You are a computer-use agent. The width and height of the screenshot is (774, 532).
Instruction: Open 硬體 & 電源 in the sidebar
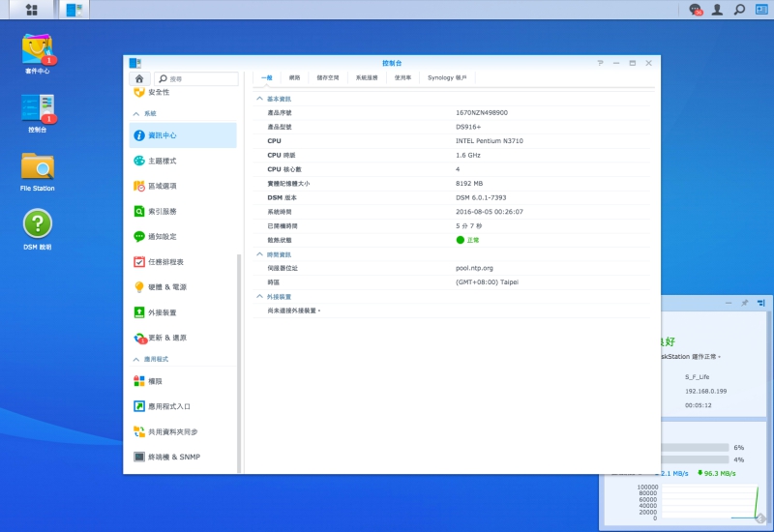[183, 286]
